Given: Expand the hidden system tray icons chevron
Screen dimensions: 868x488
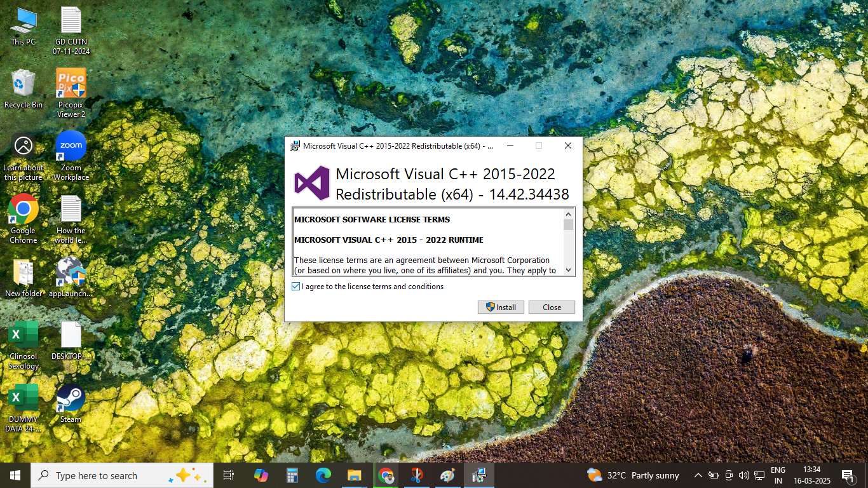Looking at the screenshot, I should pyautogui.click(x=698, y=475).
